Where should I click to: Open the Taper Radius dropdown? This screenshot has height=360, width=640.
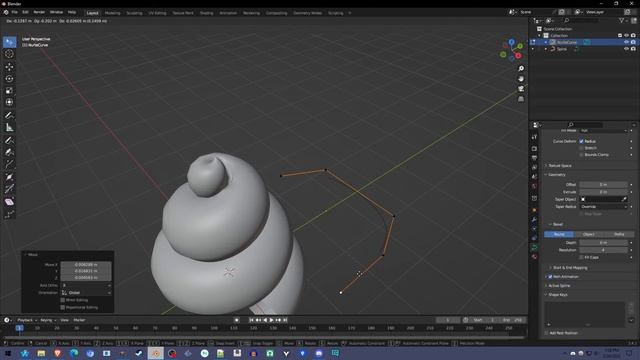point(603,207)
